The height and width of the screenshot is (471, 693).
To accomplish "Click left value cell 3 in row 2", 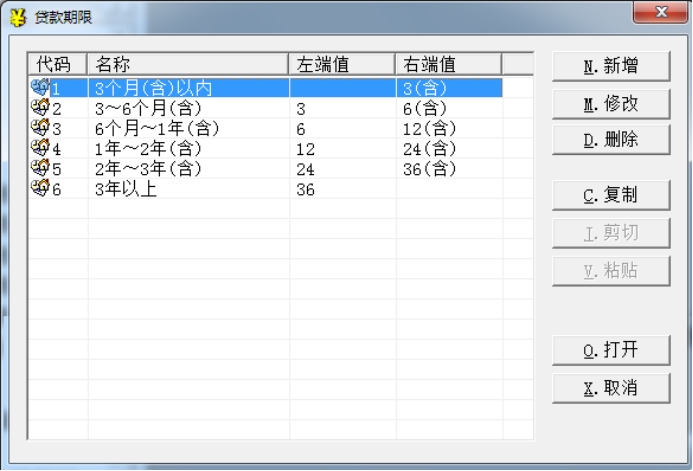I will (301, 109).
